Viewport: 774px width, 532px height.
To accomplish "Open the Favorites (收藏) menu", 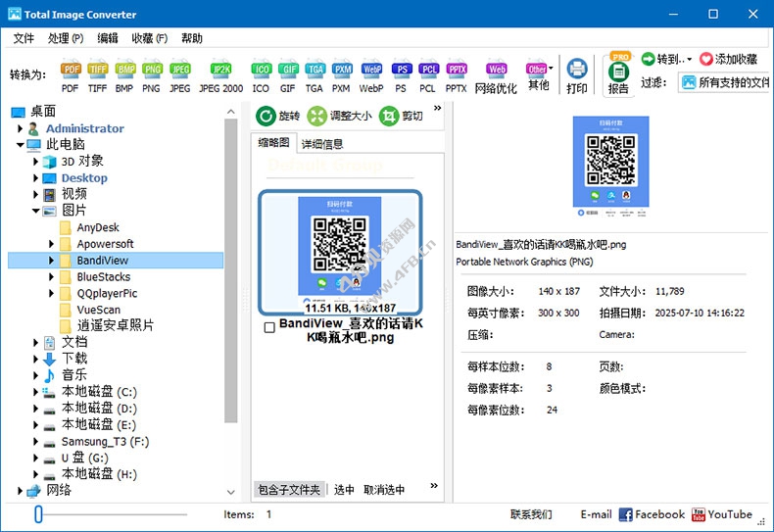I will click(150, 38).
